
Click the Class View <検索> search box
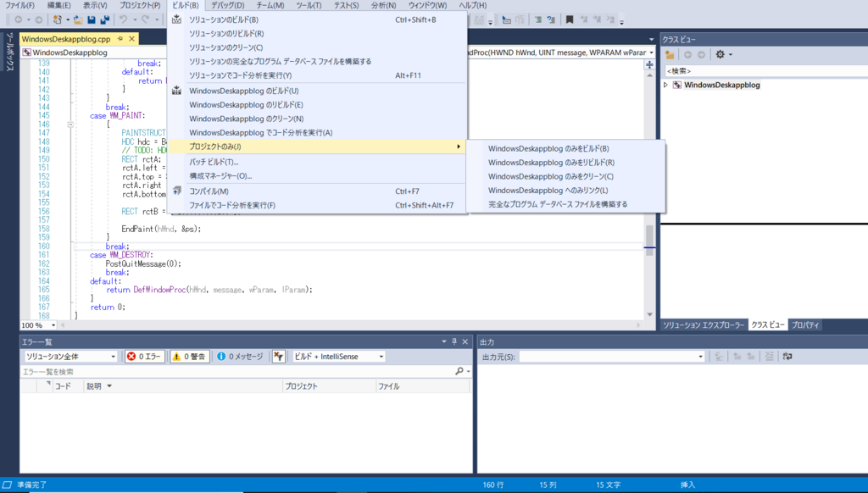pyautogui.click(x=766, y=71)
